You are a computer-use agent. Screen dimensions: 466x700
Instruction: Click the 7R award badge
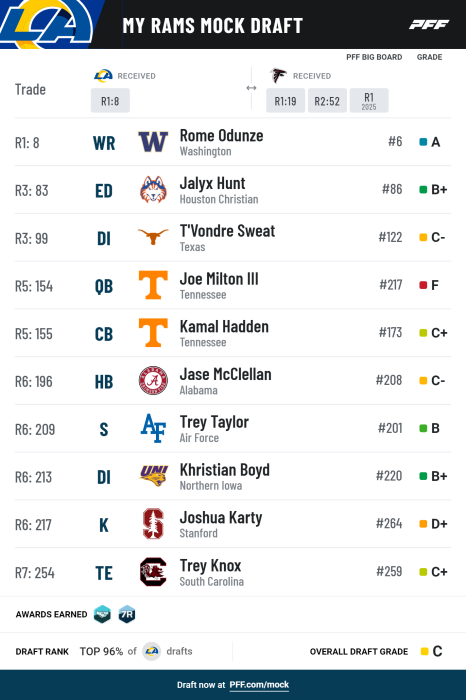127,614
